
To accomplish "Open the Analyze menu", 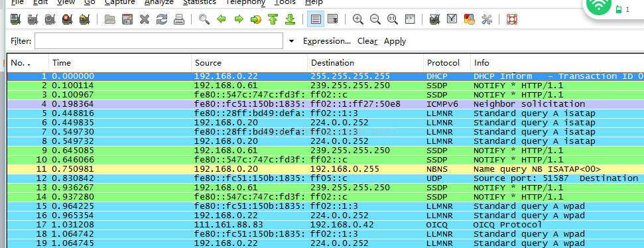I will 159,3.
